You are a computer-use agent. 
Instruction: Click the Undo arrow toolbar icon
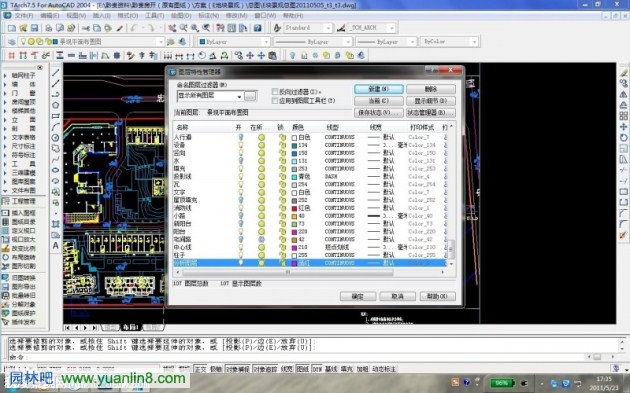[133, 28]
